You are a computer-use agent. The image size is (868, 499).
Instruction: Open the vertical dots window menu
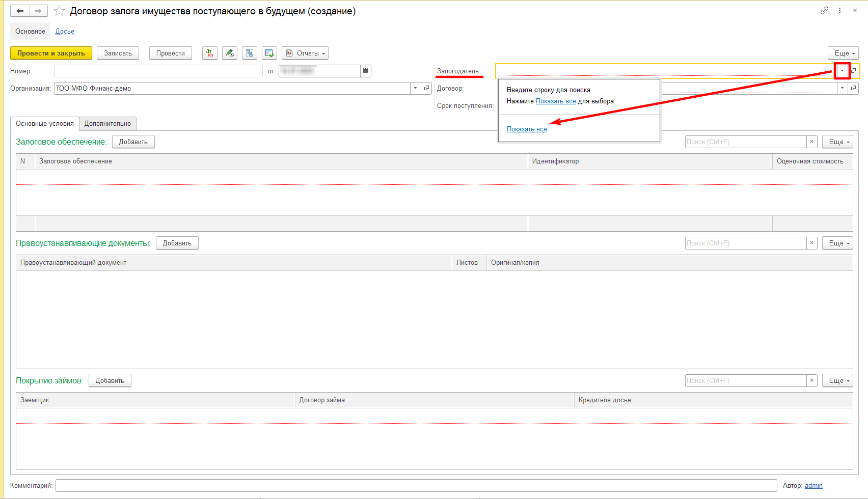point(839,10)
